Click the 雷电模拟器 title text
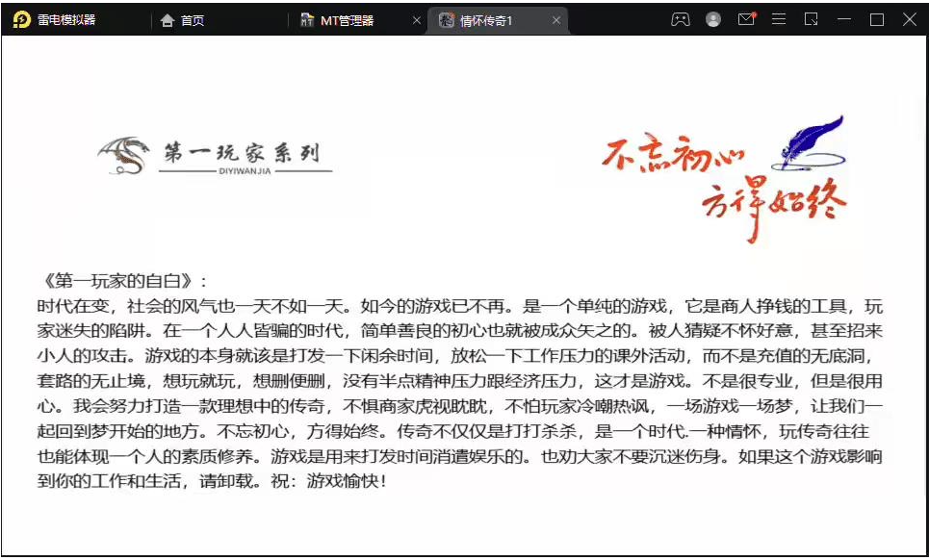The width and height of the screenshot is (929, 560). pos(66,20)
